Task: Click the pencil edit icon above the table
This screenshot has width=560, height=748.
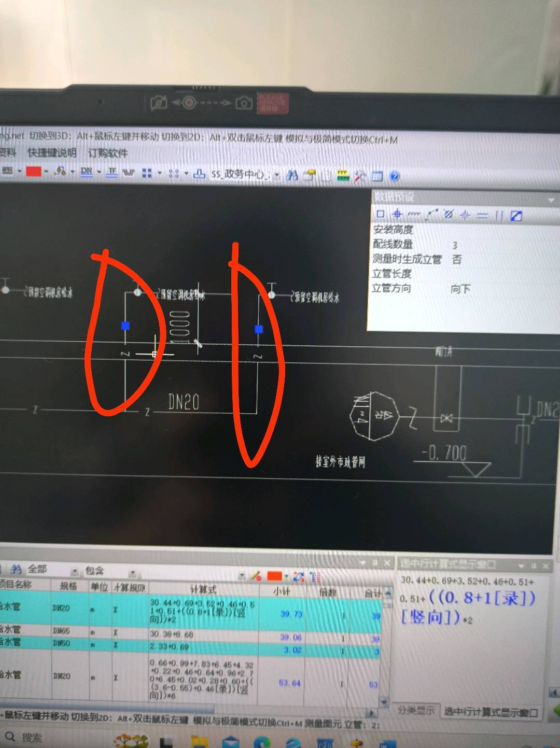Action: 256,575
